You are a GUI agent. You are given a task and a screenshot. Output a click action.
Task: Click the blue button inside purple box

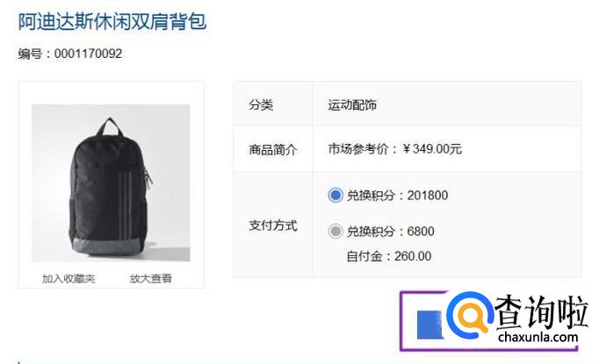[x=429, y=325]
